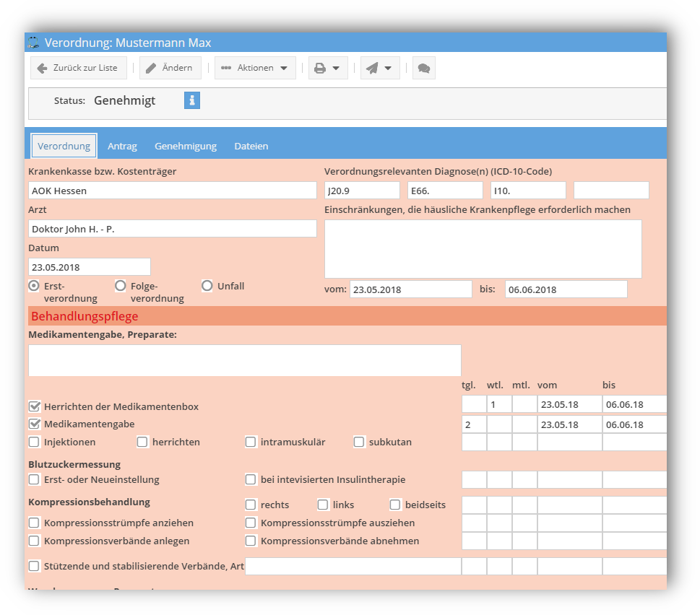Viewport: 700px width, 615px height.
Task: Tick the subkutan checkbox
Action: pos(359,442)
